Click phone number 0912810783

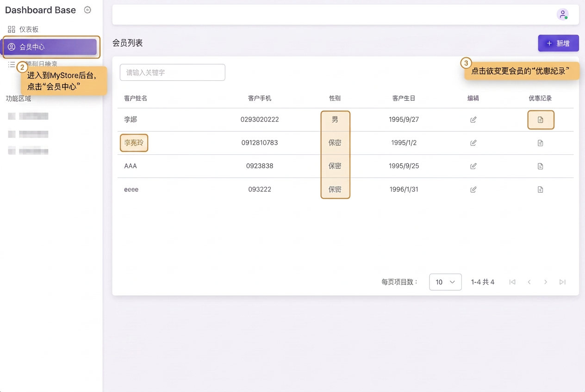tap(260, 142)
